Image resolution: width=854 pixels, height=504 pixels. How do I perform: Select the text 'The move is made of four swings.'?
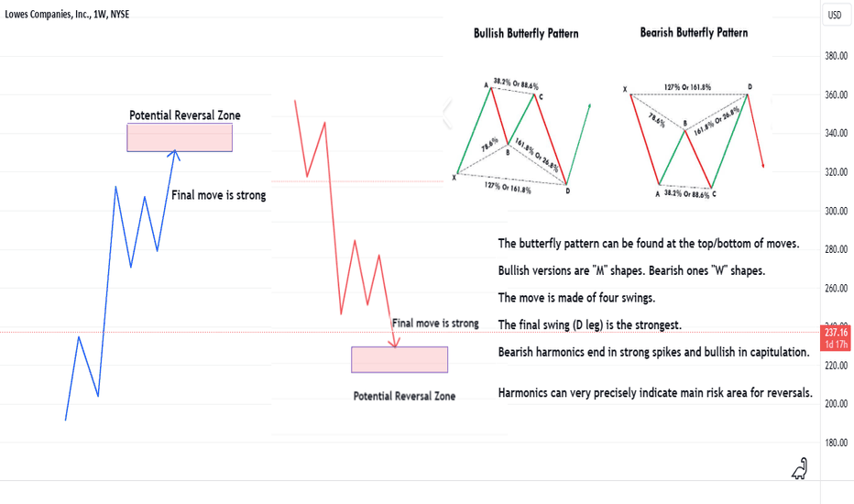tap(576, 298)
